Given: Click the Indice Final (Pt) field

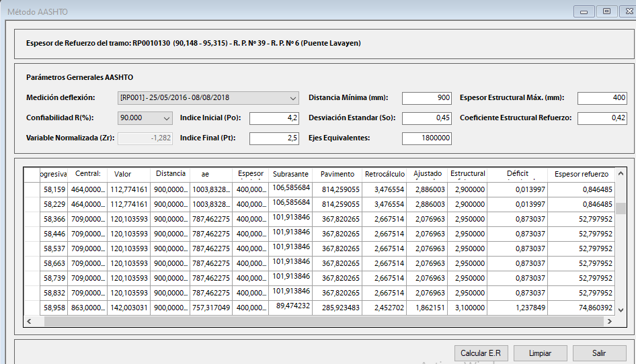Looking at the screenshot, I should (274, 138).
